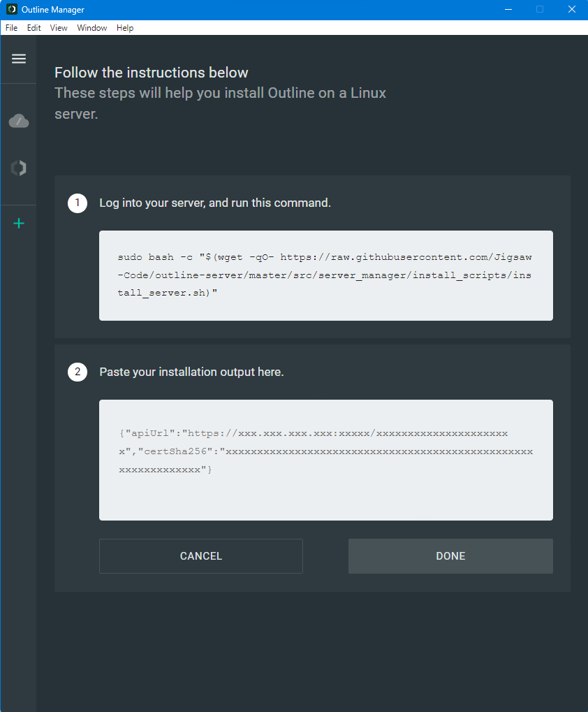Open the View menu
The width and height of the screenshot is (588, 712).
coord(59,28)
